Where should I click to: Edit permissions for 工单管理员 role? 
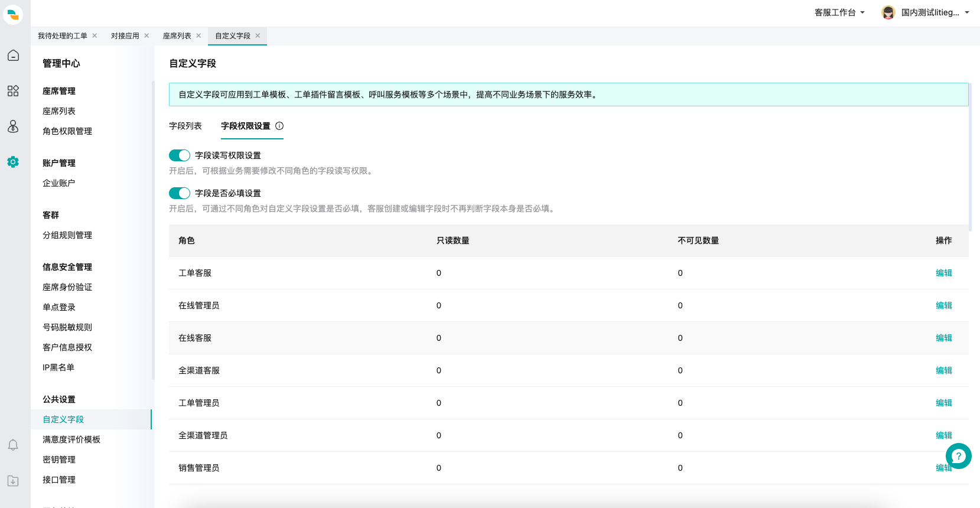[943, 403]
